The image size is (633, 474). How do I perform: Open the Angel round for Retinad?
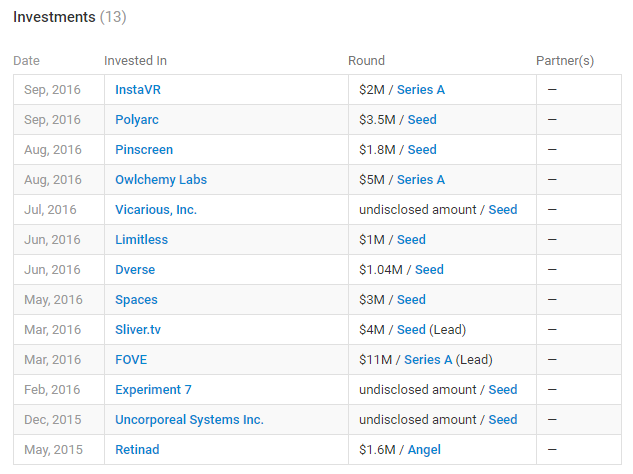[x=424, y=450]
